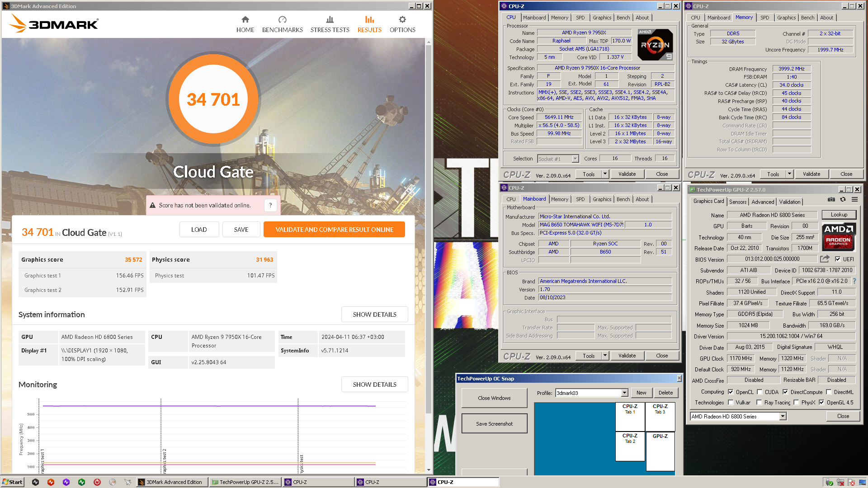Click Close Windows in OC Snap

click(x=494, y=398)
